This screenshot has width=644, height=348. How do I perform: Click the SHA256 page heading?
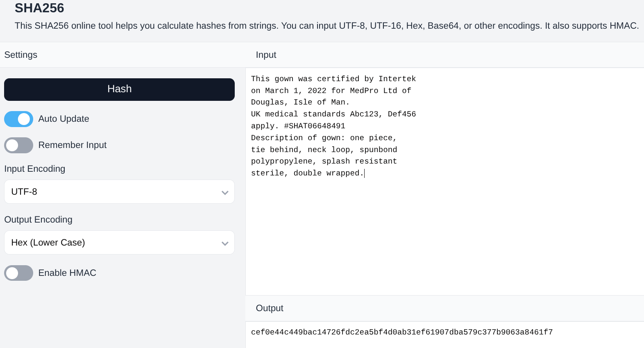tap(39, 8)
